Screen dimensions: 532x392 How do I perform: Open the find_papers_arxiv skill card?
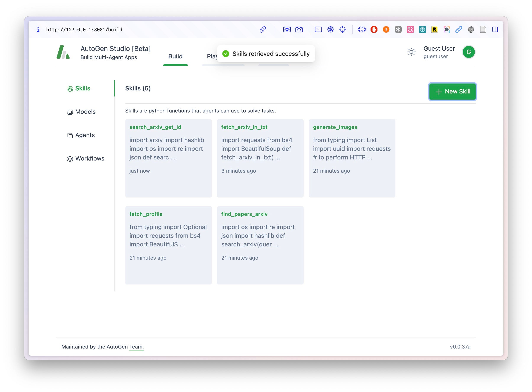click(260, 245)
